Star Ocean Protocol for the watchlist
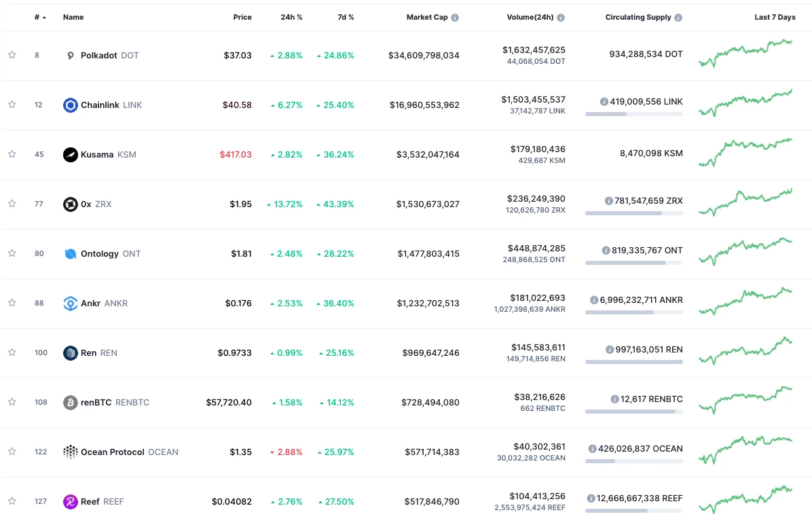 12,452
